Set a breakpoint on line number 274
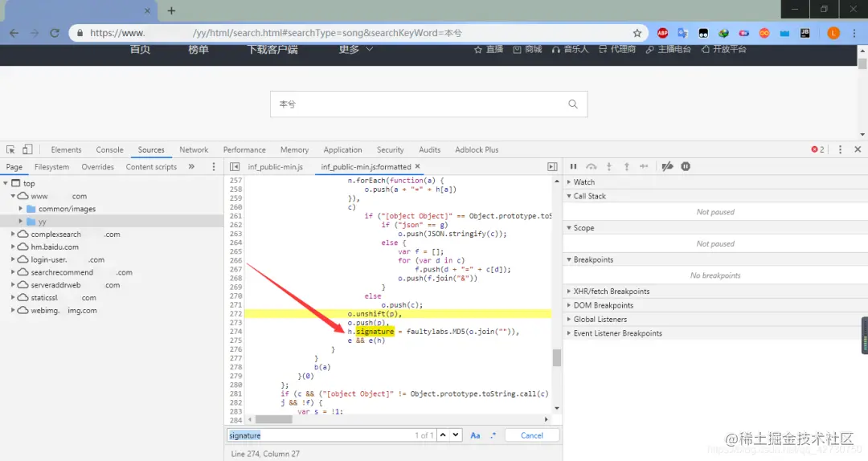Screen dimensions: 868x461 [235, 332]
